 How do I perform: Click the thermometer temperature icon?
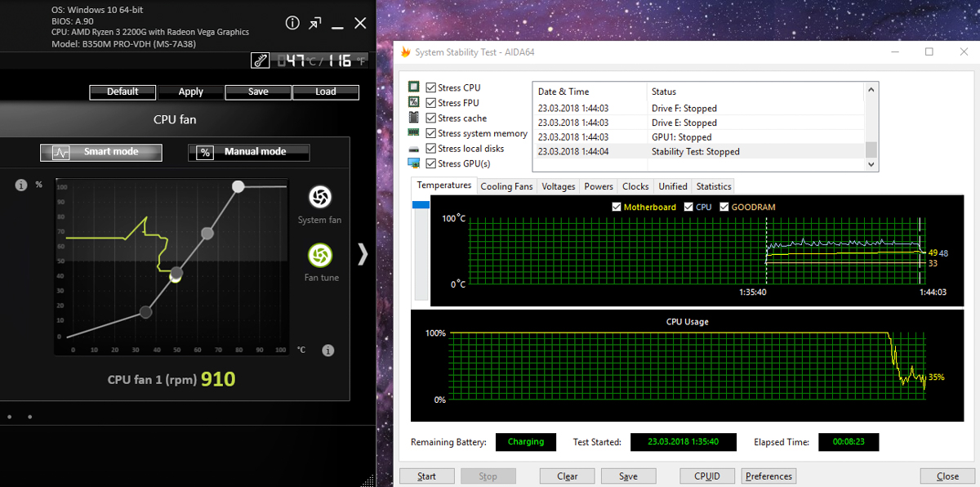point(261,60)
